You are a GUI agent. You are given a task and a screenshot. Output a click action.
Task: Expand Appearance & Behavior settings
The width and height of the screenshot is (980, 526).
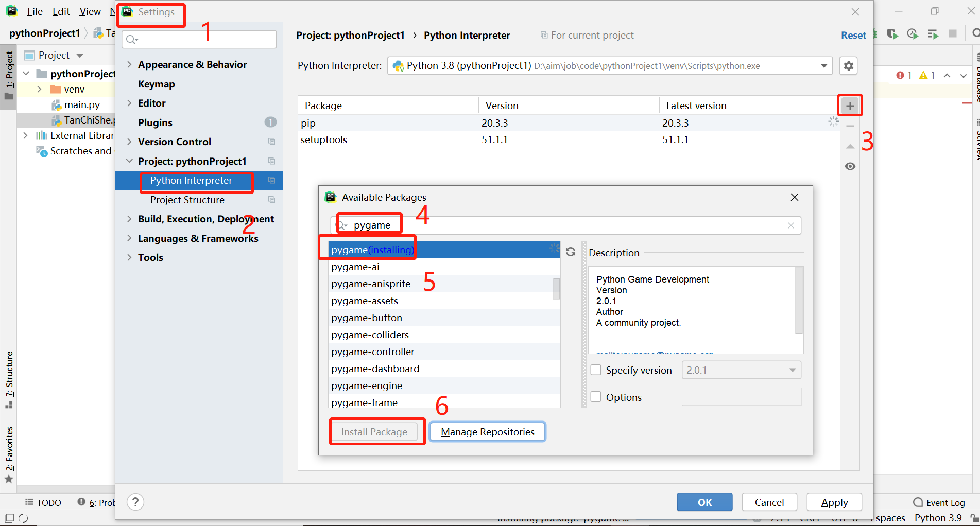pyautogui.click(x=129, y=64)
